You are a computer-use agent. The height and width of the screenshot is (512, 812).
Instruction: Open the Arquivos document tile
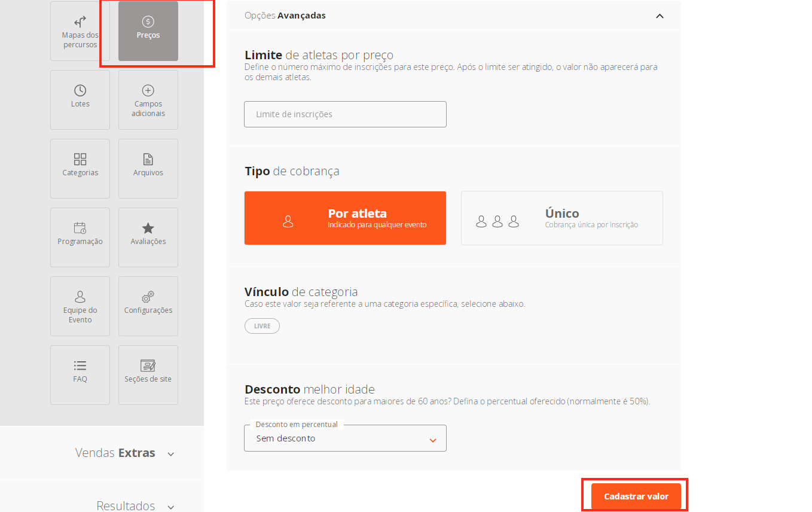tap(148, 169)
